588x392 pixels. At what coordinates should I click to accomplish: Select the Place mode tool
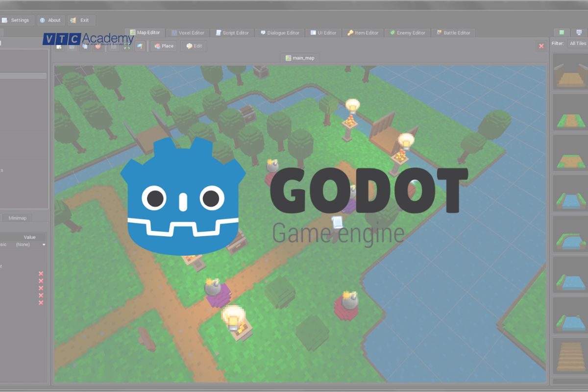pyautogui.click(x=164, y=46)
